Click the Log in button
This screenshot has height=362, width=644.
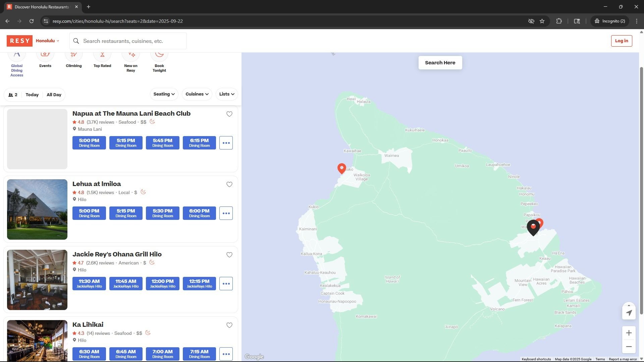pos(622,41)
